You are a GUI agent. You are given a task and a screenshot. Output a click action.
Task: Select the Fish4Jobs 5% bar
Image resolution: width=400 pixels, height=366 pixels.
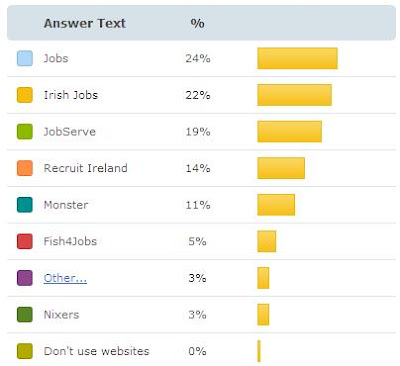coord(266,241)
